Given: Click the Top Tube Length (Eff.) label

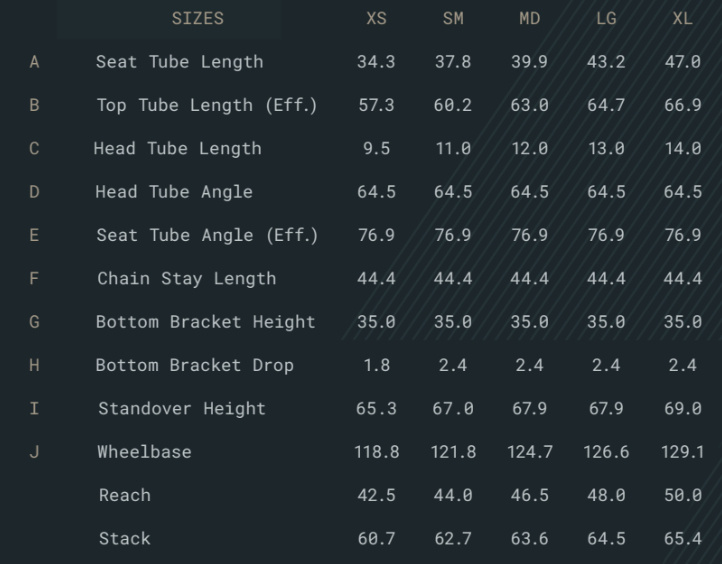Looking at the screenshot, I should (x=207, y=105).
